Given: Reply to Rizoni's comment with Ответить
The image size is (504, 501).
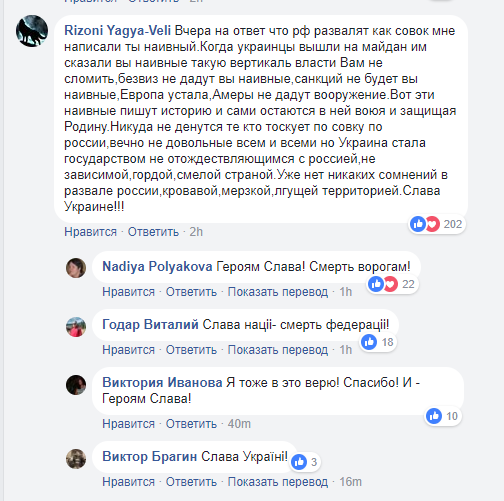Looking at the screenshot, I should pos(153,232).
